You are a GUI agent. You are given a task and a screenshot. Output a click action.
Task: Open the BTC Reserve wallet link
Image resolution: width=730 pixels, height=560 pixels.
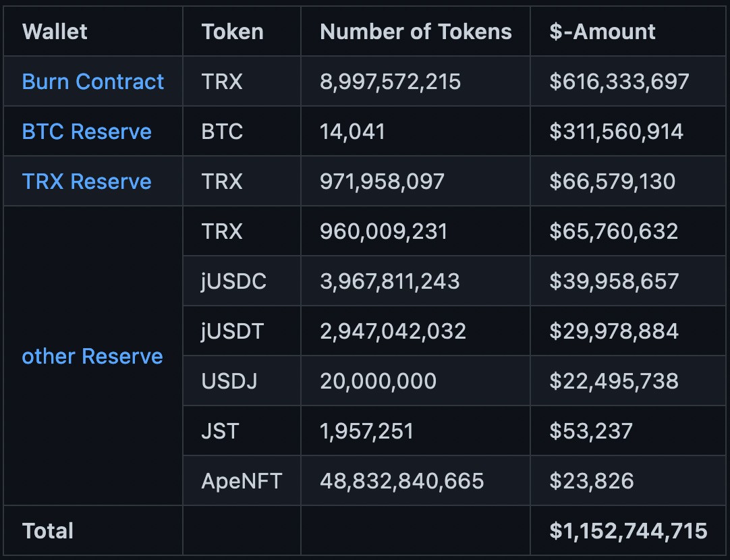pos(86,132)
